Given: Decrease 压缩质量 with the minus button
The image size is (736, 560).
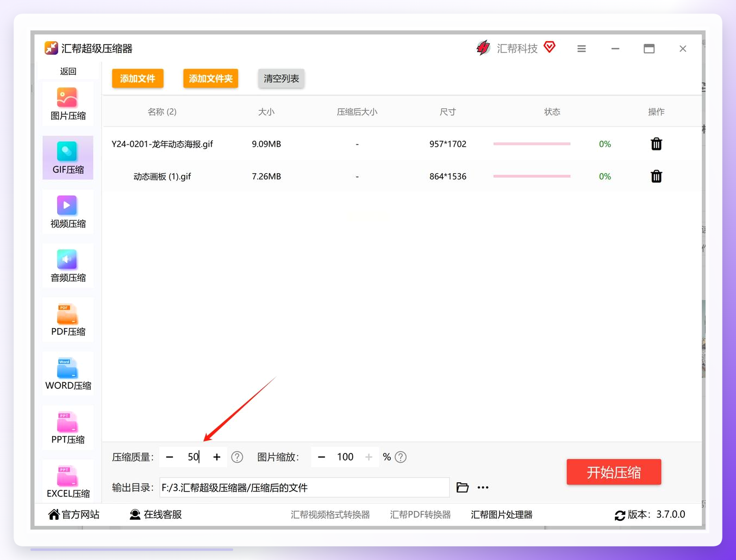Looking at the screenshot, I should click(170, 457).
